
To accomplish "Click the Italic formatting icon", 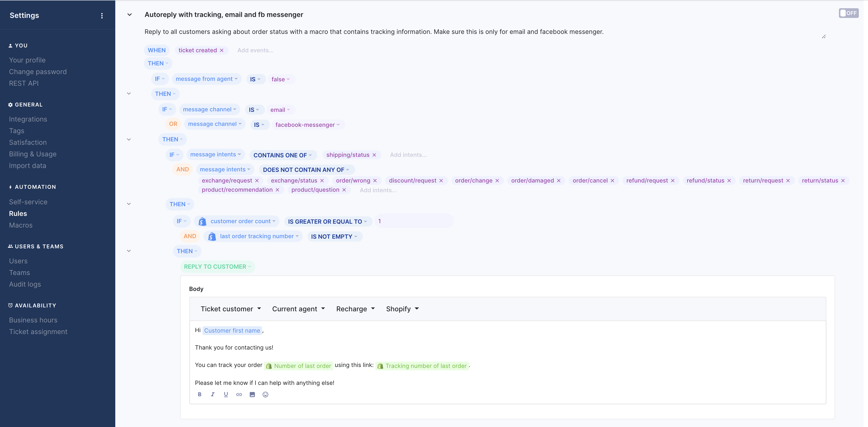I will tap(213, 394).
